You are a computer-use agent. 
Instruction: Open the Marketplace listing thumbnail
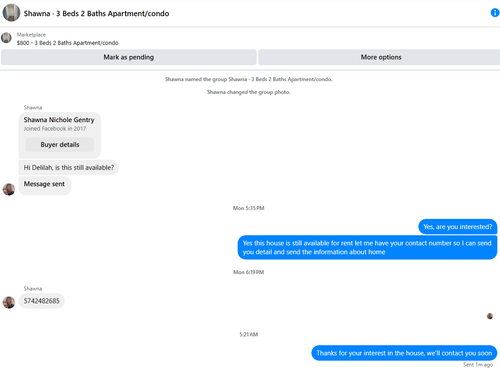pos(6,38)
